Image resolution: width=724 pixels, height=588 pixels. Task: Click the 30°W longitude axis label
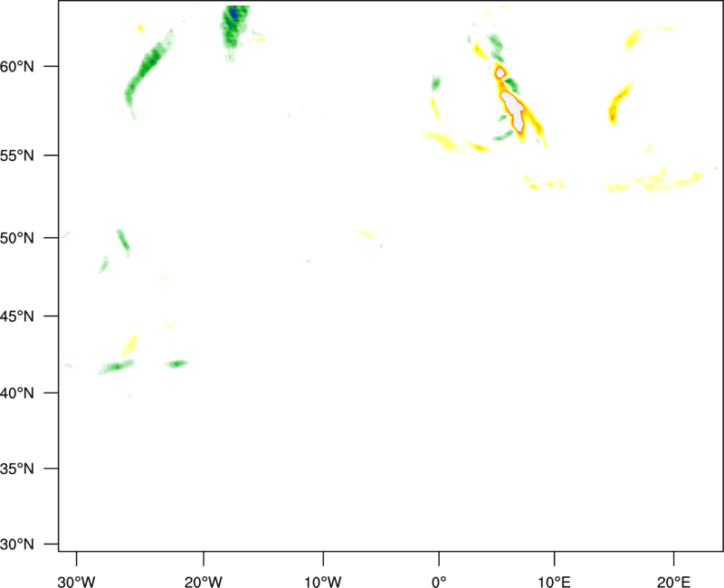[77, 580]
